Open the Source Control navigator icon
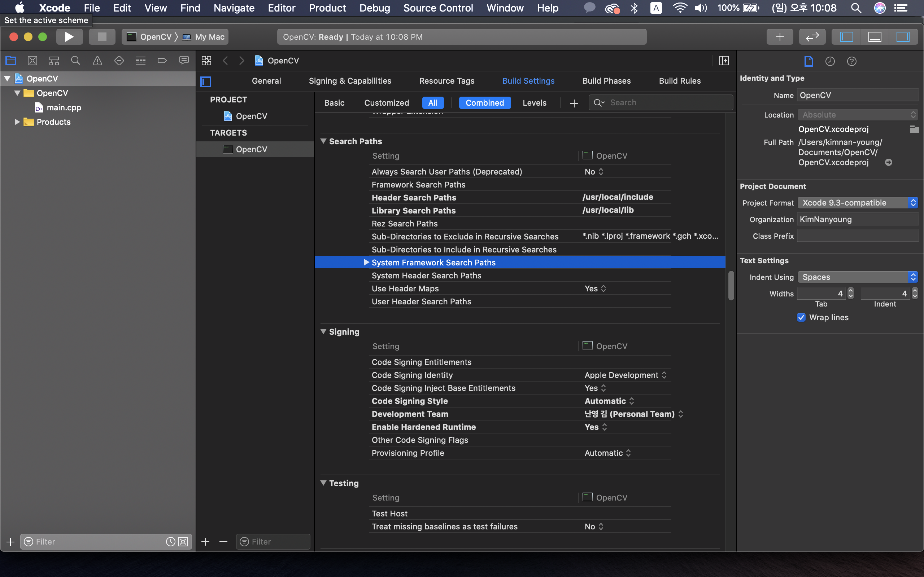924x577 pixels. click(32, 61)
